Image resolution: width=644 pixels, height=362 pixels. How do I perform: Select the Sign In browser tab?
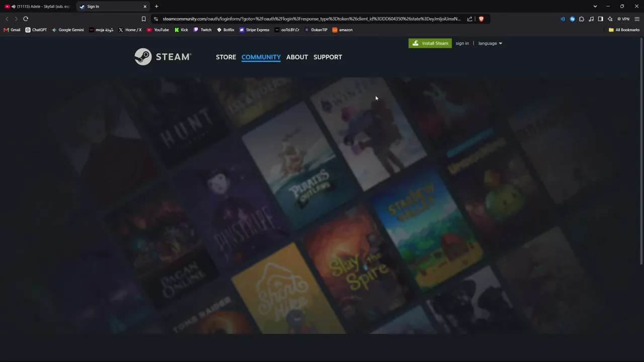[113, 7]
